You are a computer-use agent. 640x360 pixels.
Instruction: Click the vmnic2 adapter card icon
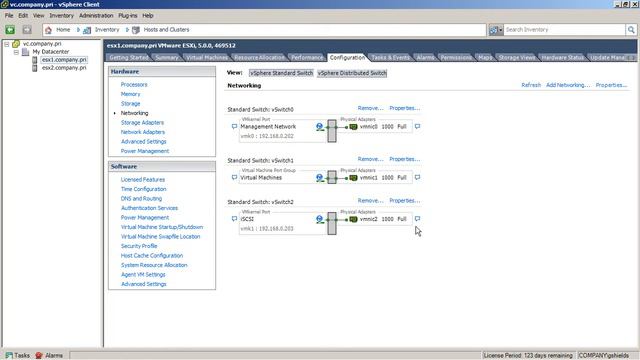tap(353, 220)
